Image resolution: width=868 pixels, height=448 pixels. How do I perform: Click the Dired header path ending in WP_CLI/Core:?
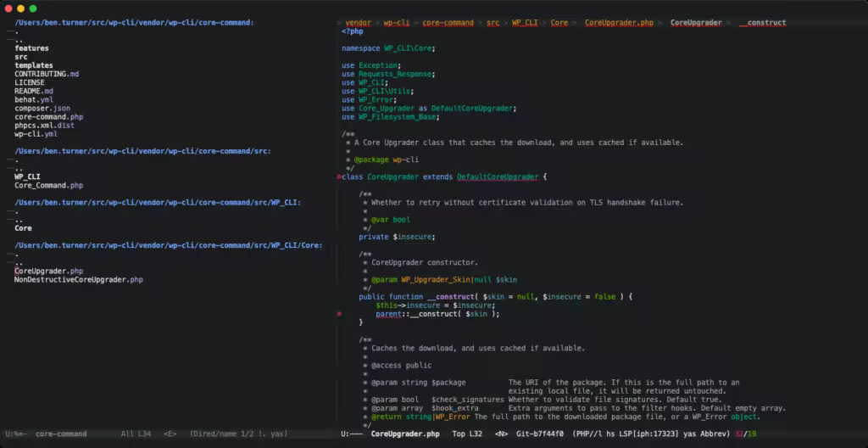169,245
